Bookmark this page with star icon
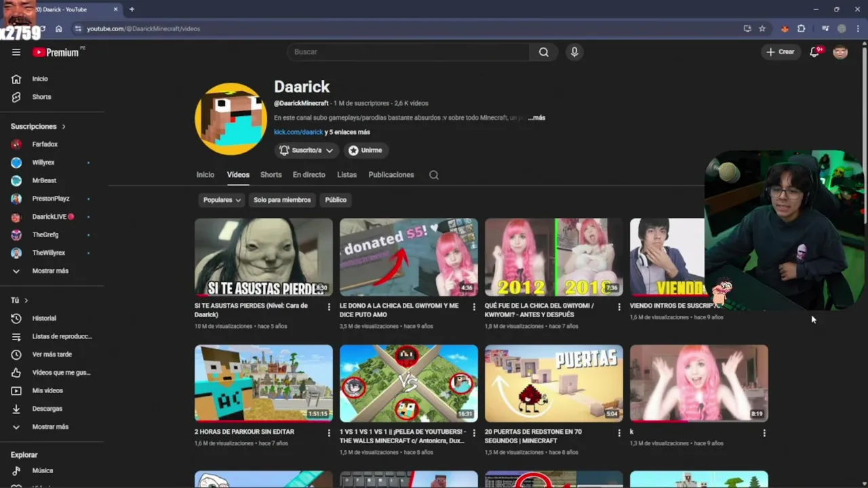This screenshot has width=868, height=488. click(762, 28)
